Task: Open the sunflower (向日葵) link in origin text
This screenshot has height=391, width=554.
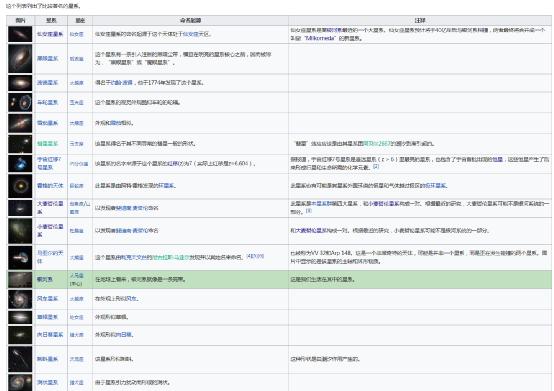Action: coord(124,334)
